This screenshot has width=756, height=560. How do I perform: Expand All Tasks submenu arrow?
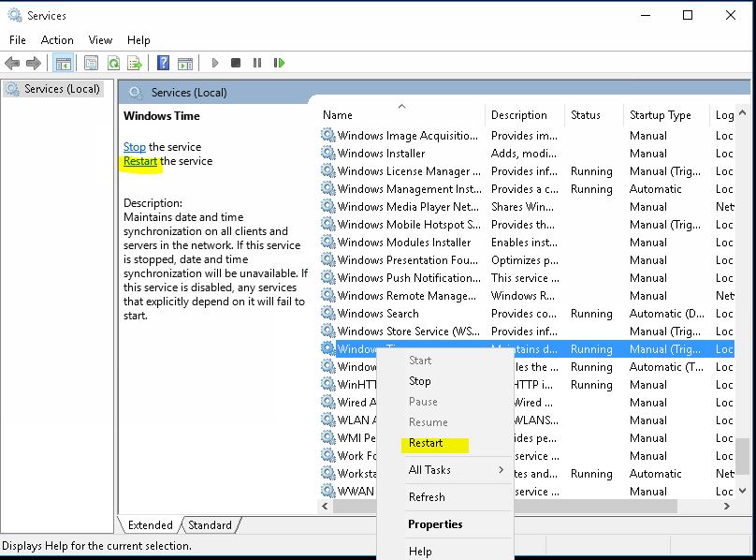click(x=502, y=470)
